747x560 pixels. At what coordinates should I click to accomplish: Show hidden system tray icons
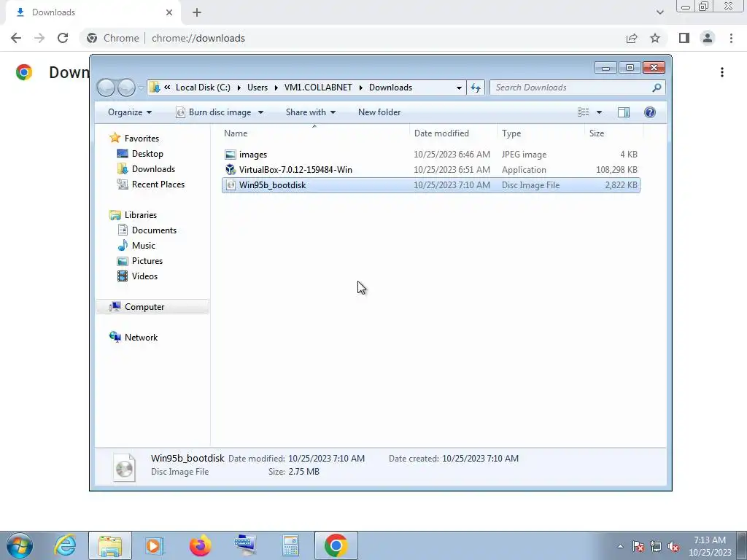click(x=620, y=546)
